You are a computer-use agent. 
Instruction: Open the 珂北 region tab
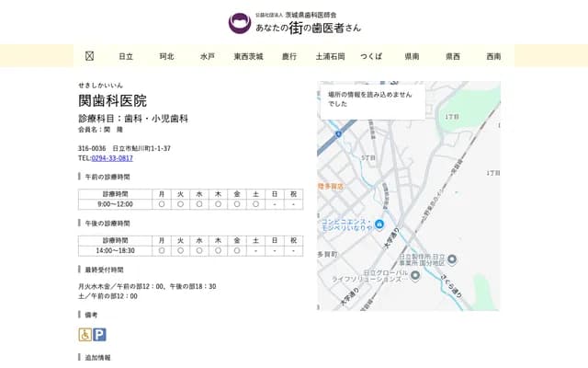167,56
